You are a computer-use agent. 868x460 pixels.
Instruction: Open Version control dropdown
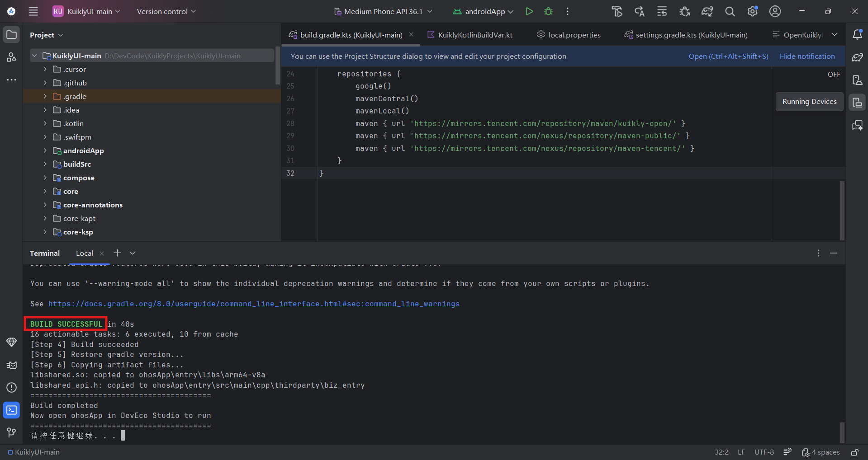coord(166,11)
